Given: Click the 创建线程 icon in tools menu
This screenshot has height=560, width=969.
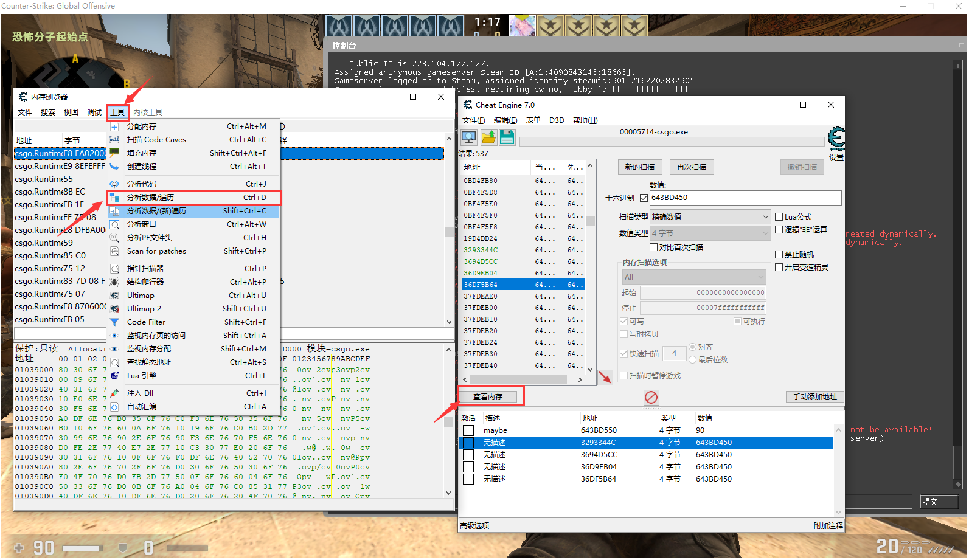Looking at the screenshot, I should pyautogui.click(x=114, y=167).
